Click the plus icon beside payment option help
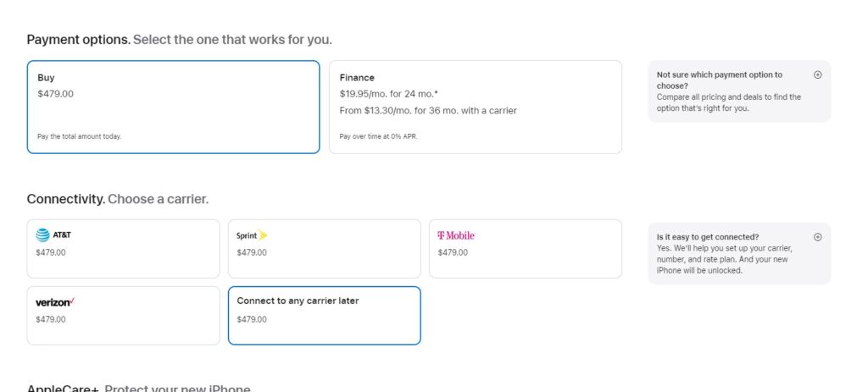868x392 pixels. tap(817, 75)
